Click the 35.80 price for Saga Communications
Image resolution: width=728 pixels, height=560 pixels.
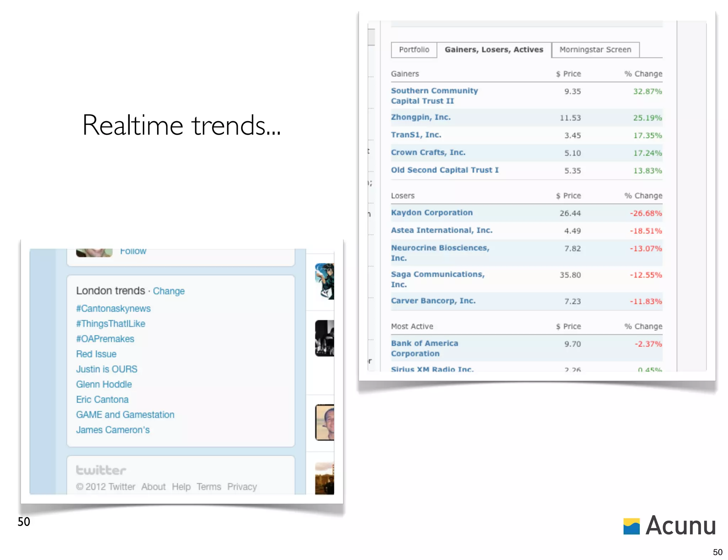[x=570, y=275]
